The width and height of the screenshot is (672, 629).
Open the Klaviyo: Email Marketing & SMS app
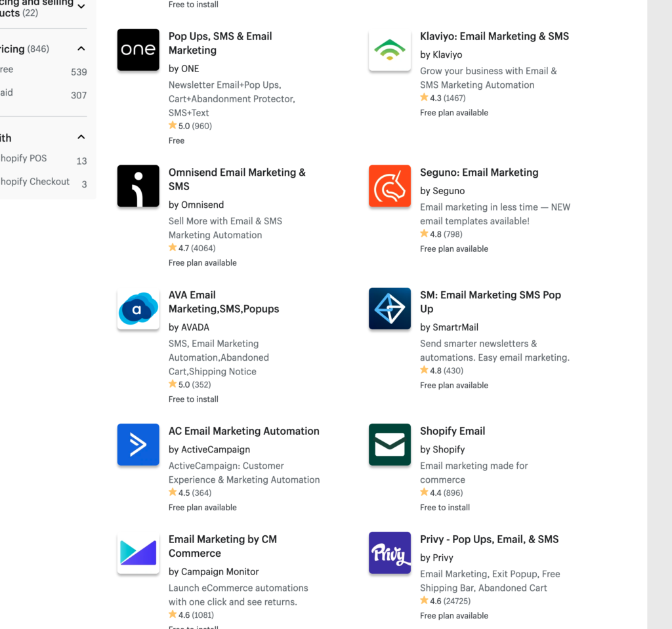(x=494, y=36)
